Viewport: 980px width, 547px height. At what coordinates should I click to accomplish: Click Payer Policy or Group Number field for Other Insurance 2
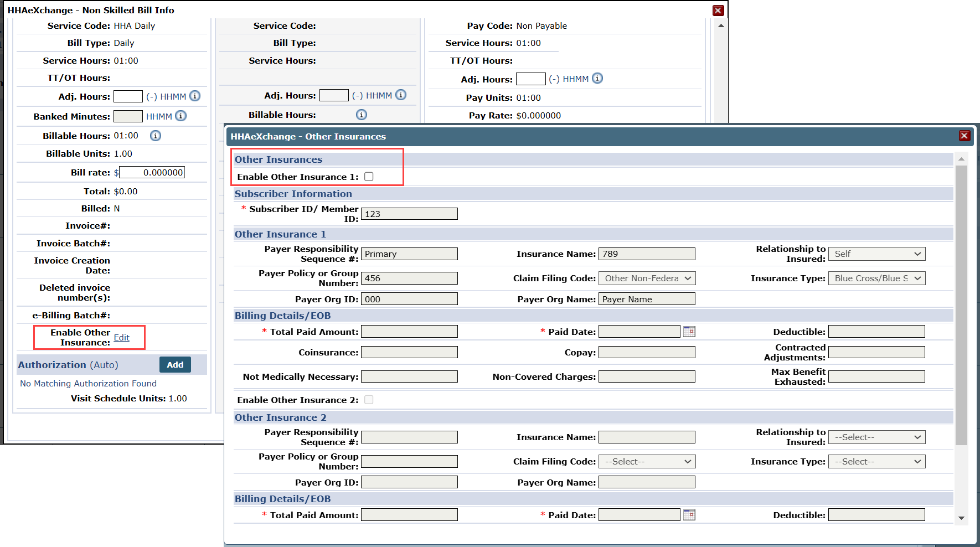pos(409,461)
